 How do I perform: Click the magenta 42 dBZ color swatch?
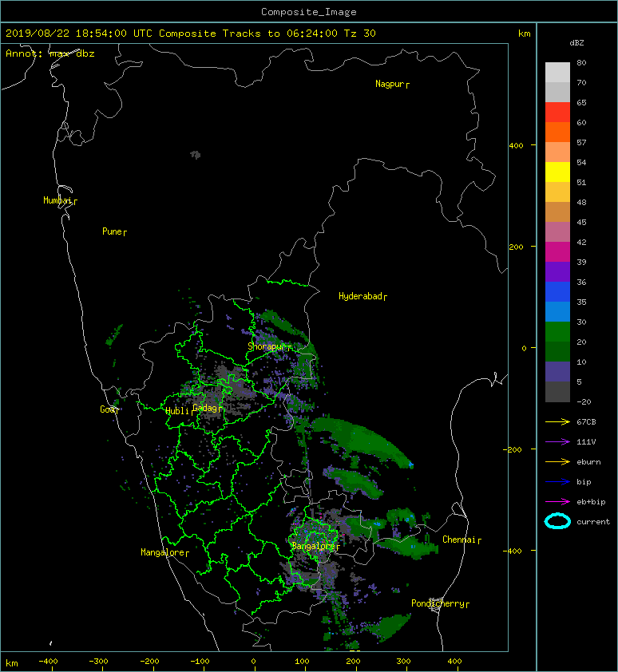coord(557,252)
